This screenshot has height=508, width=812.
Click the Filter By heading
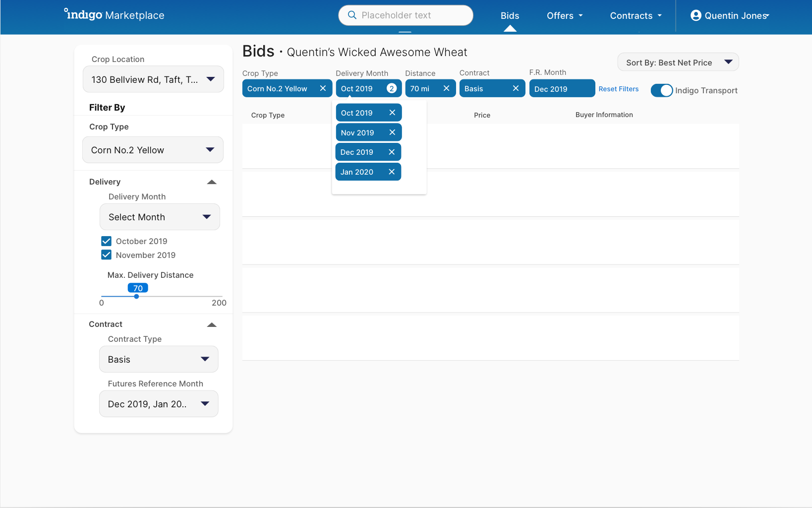pos(107,108)
